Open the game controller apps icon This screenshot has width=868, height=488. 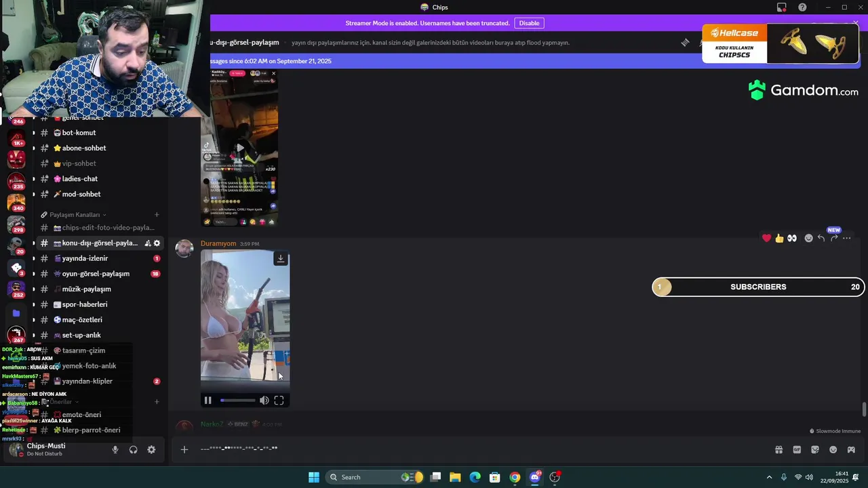click(851, 449)
